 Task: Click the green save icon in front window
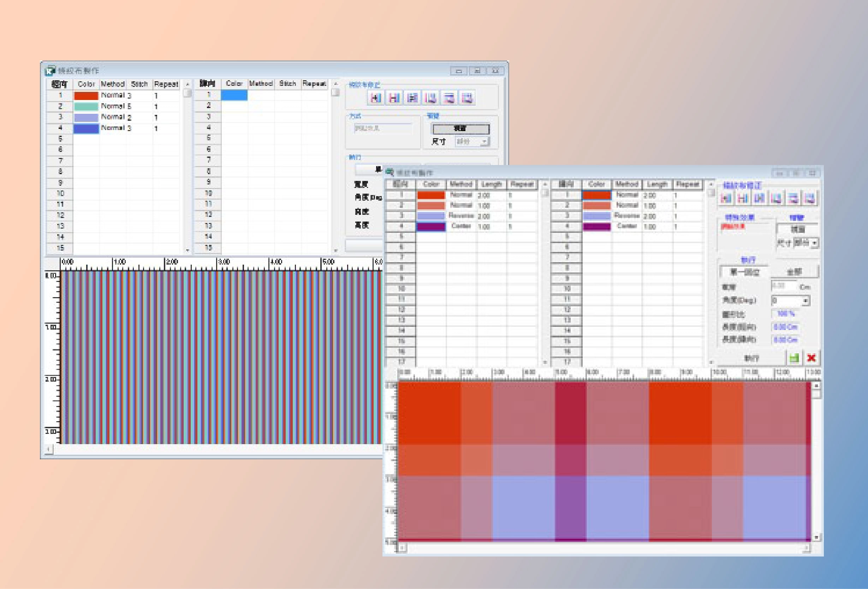(794, 358)
